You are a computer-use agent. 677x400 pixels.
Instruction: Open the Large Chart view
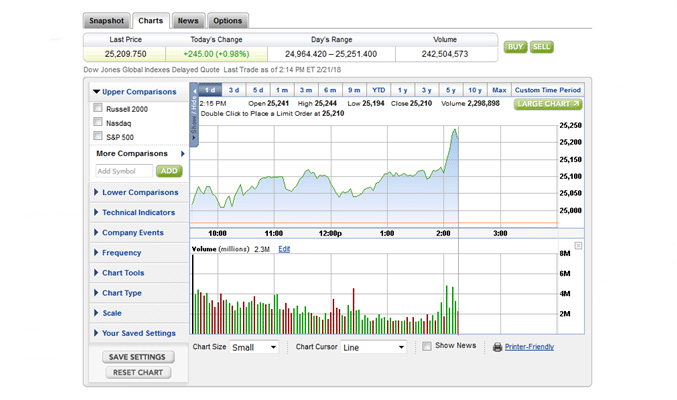(x=548, y=104)
